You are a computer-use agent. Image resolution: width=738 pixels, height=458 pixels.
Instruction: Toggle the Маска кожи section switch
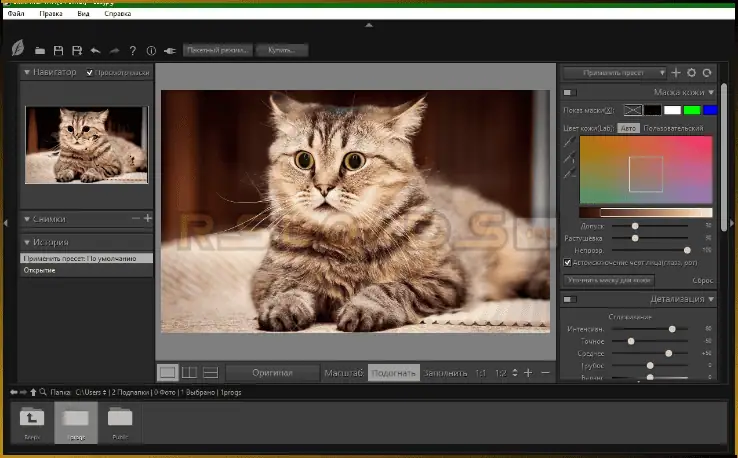click(x=570, y=92)
